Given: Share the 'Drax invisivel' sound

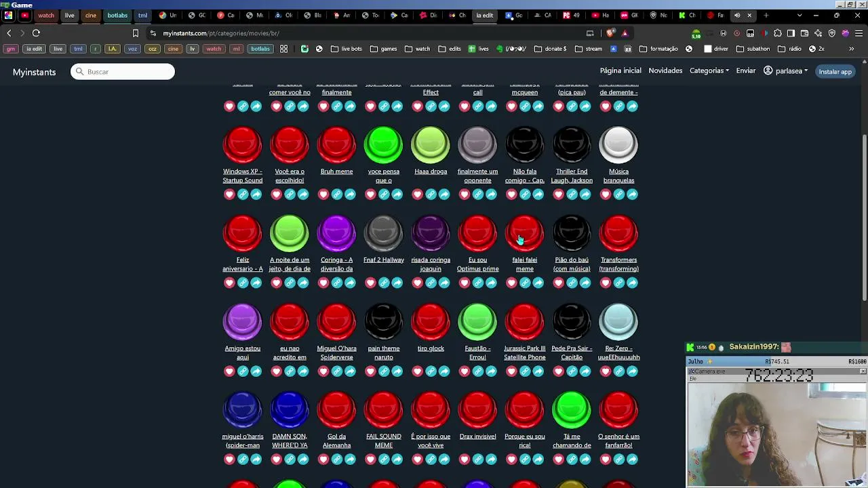Looking at the screenshot, I should (x=492, y=460).
